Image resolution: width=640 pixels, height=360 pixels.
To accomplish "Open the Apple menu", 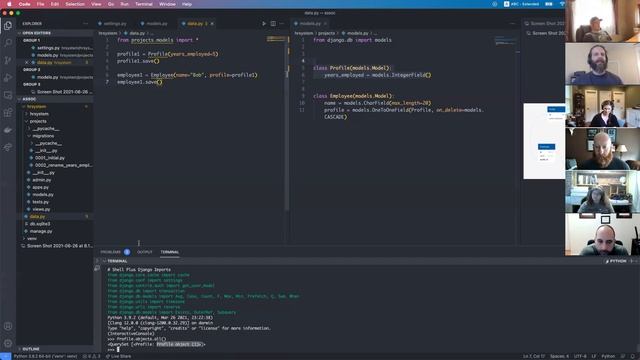I will click(x=9, y=4).
